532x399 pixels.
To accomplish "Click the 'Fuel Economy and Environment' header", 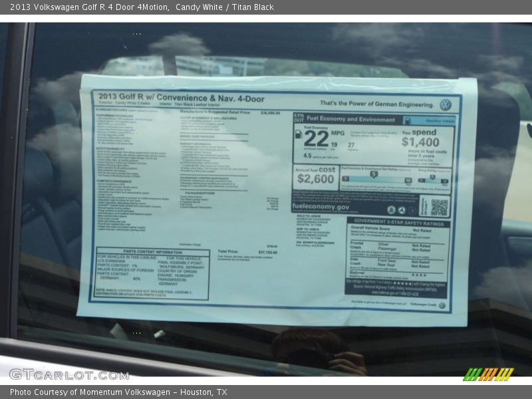I will [351, 119].
